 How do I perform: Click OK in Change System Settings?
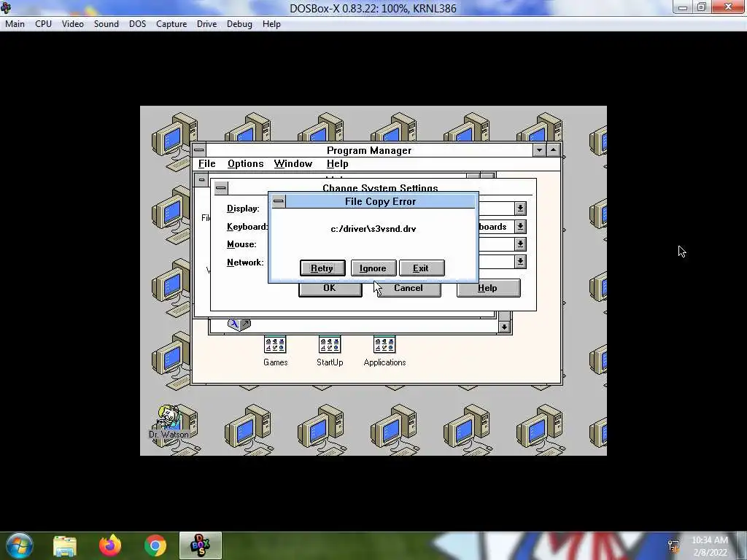coord(330,288)
